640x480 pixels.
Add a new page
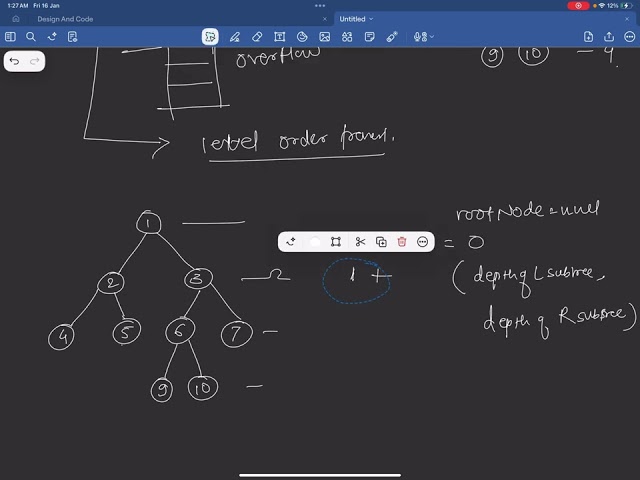coord(588,37)
